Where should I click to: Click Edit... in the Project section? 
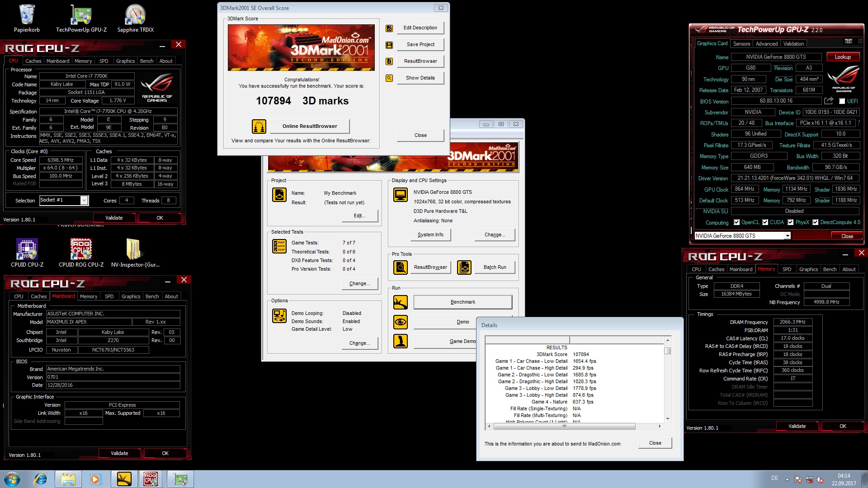(x=359, y=216)
